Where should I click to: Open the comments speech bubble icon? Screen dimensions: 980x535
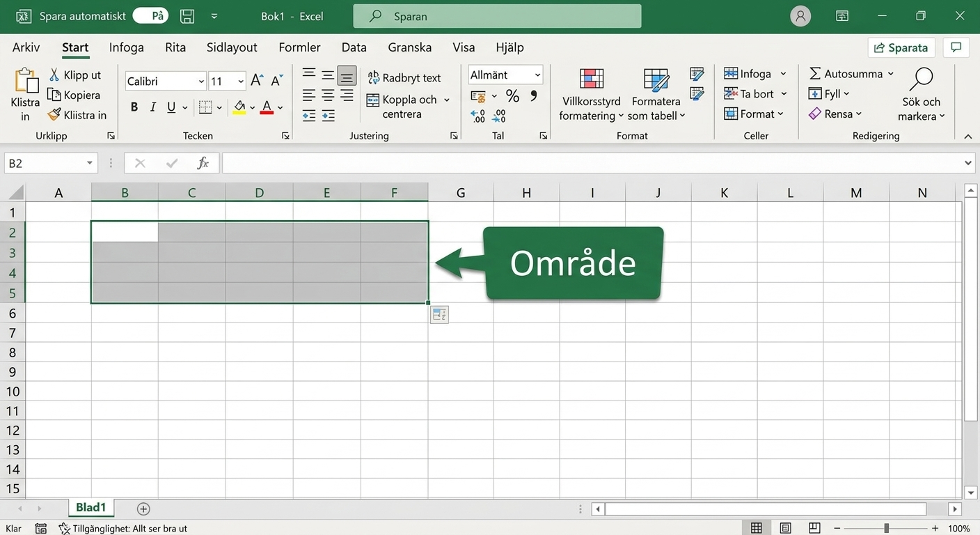pos(956,47)
